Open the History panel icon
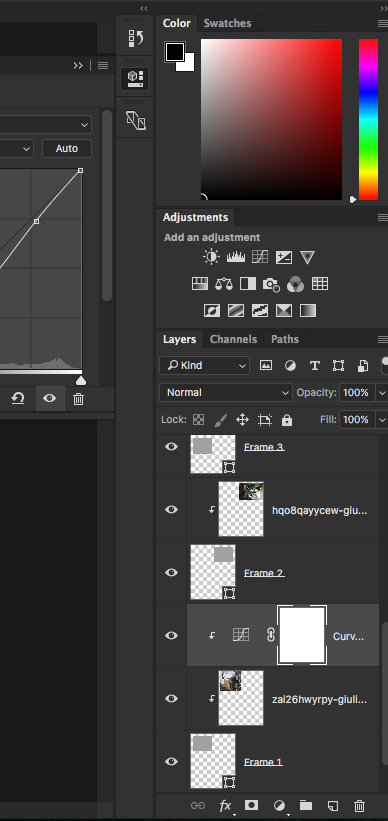The height and width of the screenshot is (821, 388). click(x=135, y=38)
